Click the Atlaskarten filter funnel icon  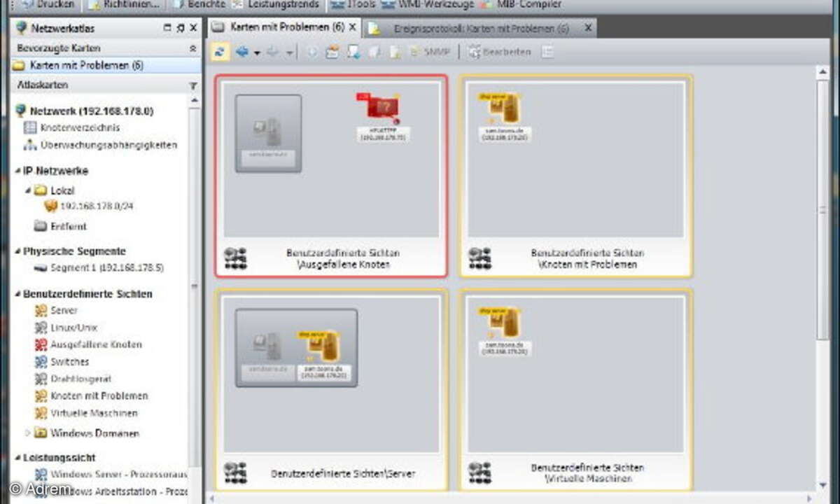tap(192, 85)
